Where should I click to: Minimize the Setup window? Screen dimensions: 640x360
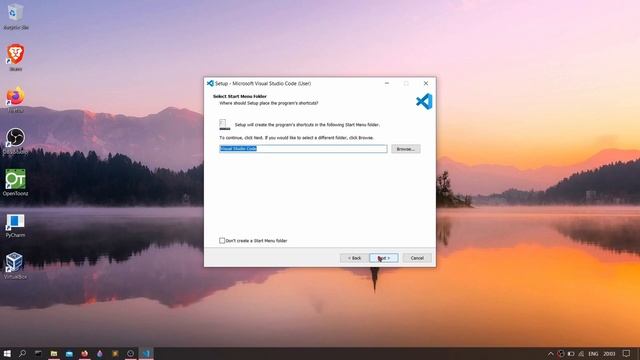[387, 83]
